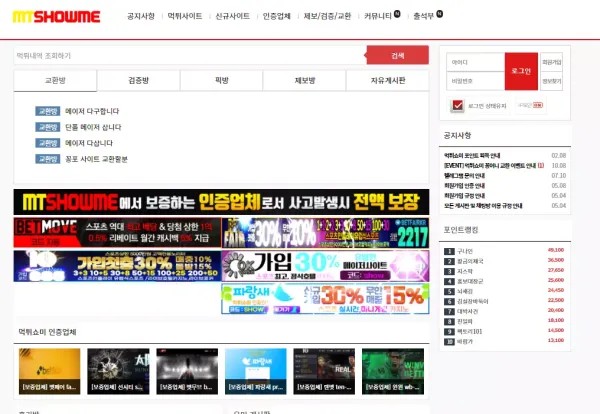Open the 제보/검증/교환 menu
The width and height of the screenshot is (600, 414).
click(x=327, y=16)
